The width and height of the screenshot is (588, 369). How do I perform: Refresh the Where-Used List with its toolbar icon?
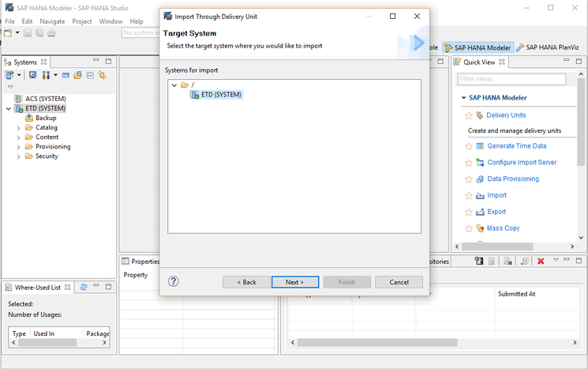tap(83, 287)
